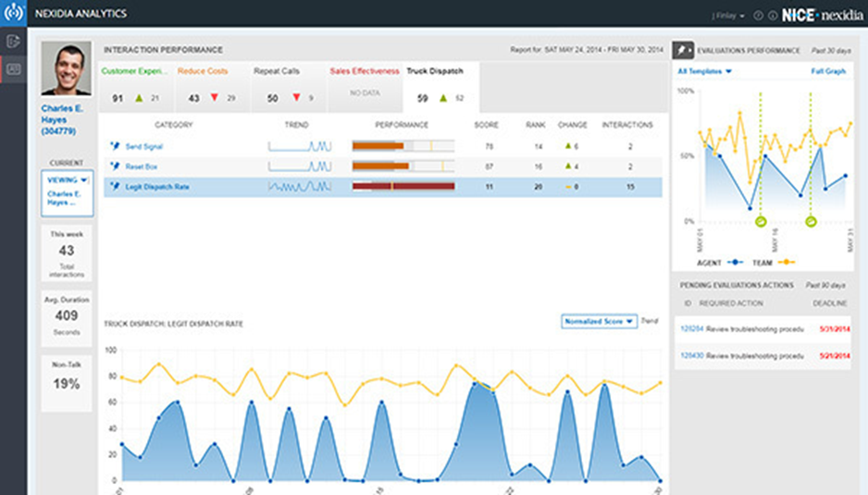868x495 pixels.
Task: Click the 5/31/2014 deadline date
Action: click(x=835, y=328)
